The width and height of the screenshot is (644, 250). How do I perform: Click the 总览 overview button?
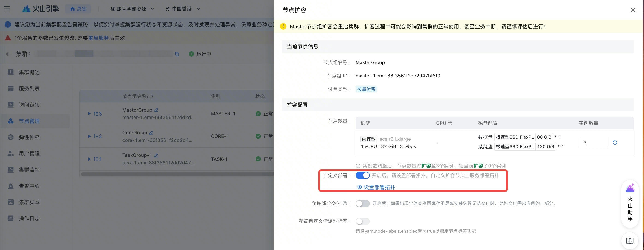point(78,9)
